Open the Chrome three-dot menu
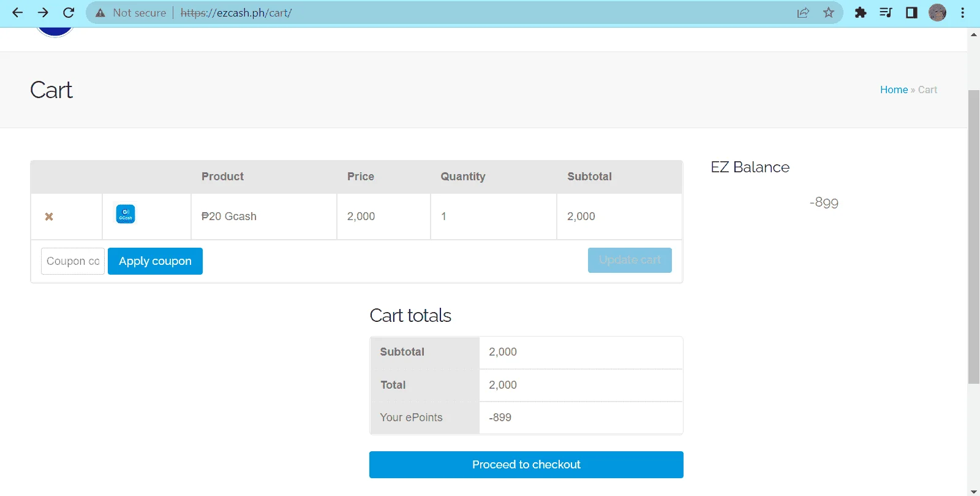980x496 pixels. (x=963, y=12)
